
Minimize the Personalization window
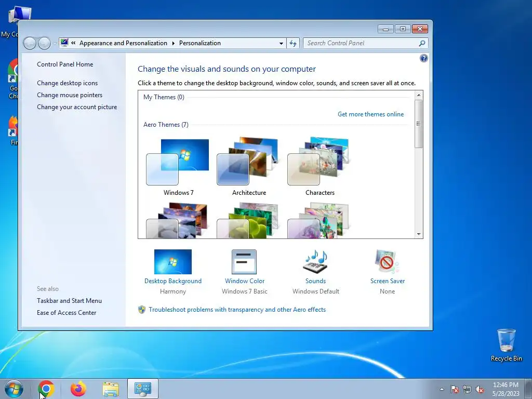385,29
